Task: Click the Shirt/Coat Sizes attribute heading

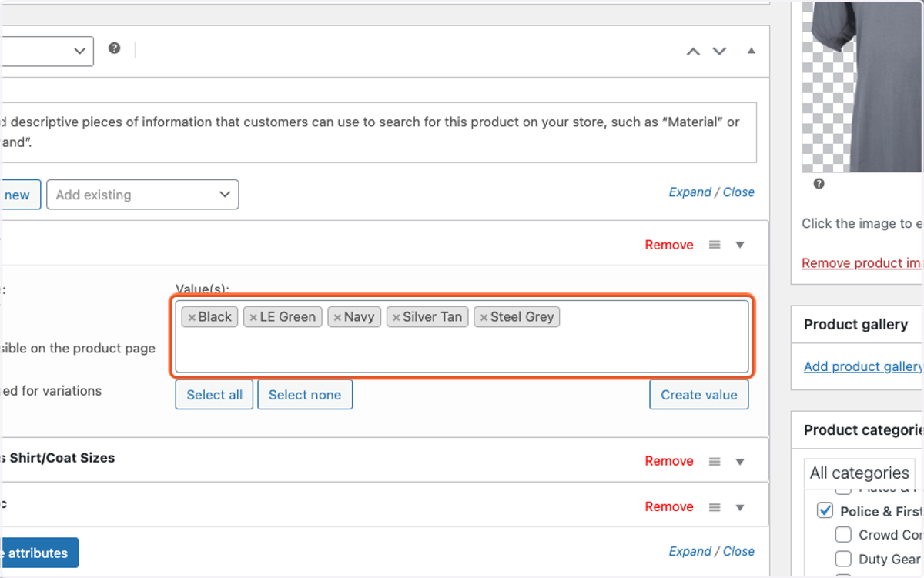Action: 58,457
